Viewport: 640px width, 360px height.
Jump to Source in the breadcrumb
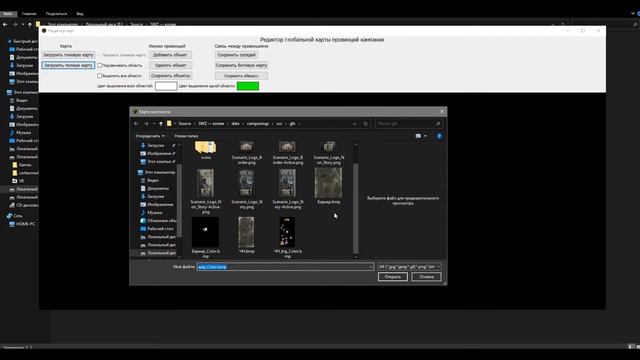click(184, 124)
